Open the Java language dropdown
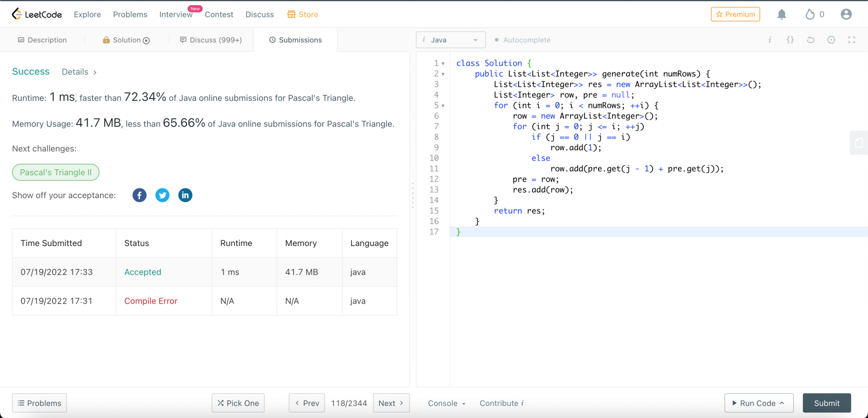The height and width of the screenshot is (418, 868). click(451, 40)
